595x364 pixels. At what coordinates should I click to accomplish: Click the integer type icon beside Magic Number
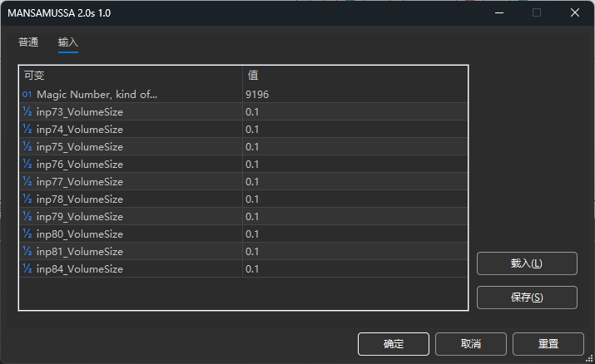tap(27, 95)
